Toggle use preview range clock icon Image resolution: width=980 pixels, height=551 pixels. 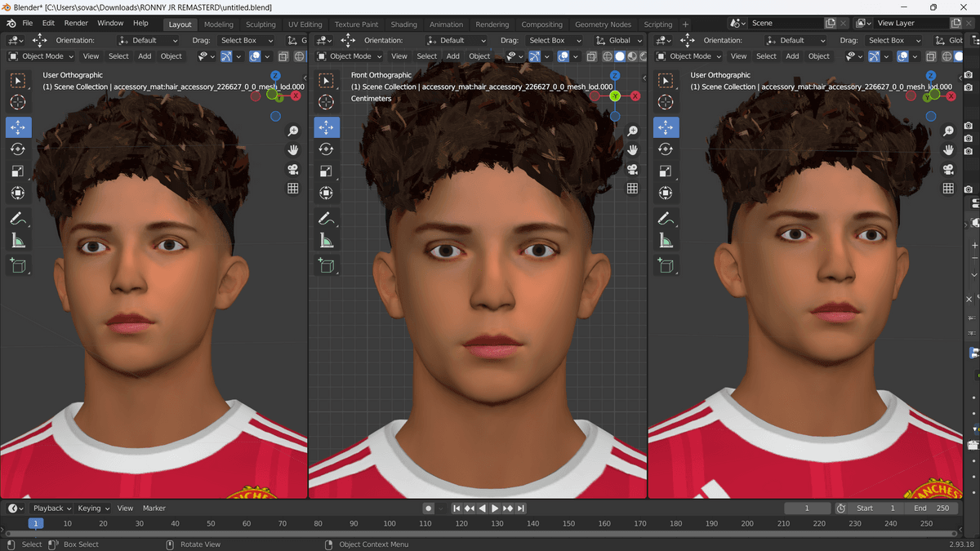(841, 509)
